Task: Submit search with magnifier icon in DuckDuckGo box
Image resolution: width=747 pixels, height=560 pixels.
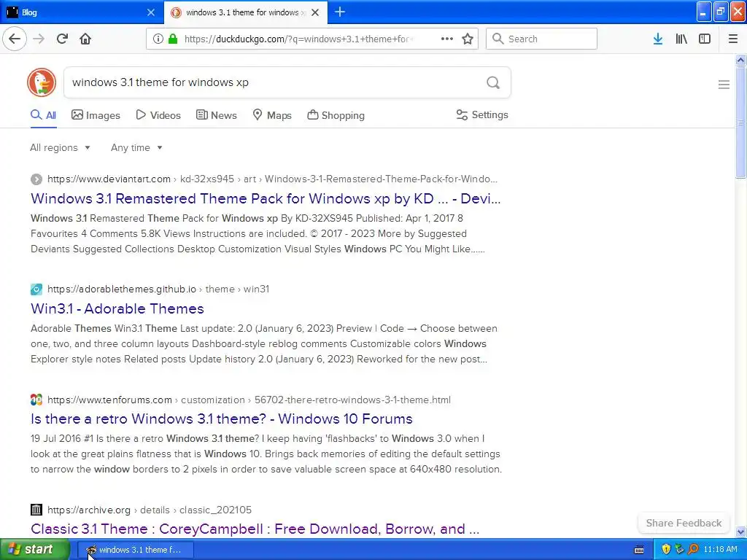Action: point(493,83)
